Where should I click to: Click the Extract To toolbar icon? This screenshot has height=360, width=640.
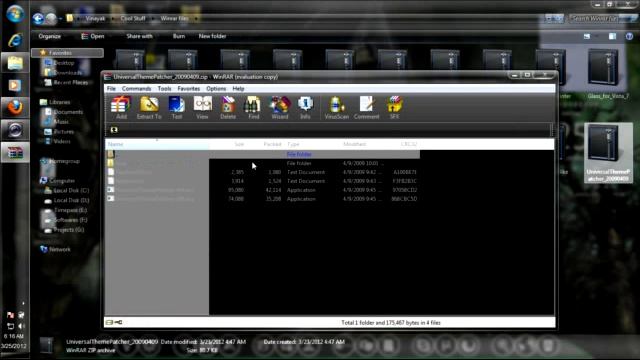click(149, 108)
